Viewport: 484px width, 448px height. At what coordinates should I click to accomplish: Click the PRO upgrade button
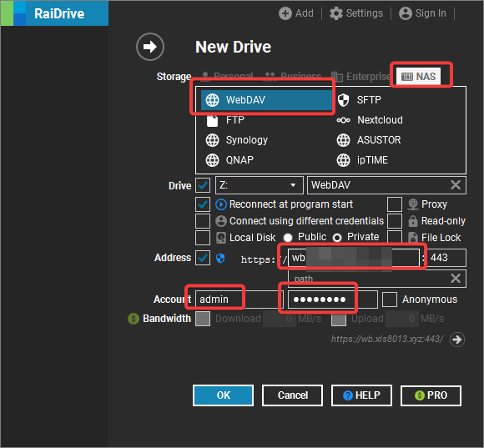(431, 395)
